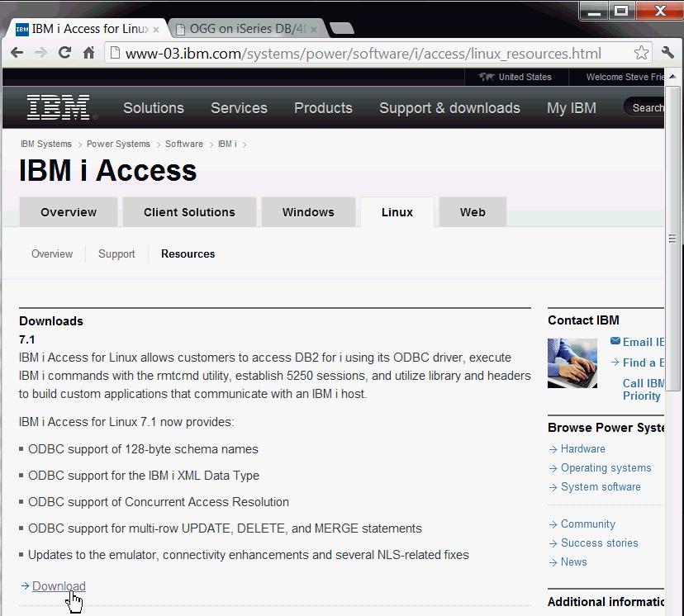The width and height of the screenshot is (684, 616).
Task: Open the Linux Overview sub-tab
Action: click(52, 254)
